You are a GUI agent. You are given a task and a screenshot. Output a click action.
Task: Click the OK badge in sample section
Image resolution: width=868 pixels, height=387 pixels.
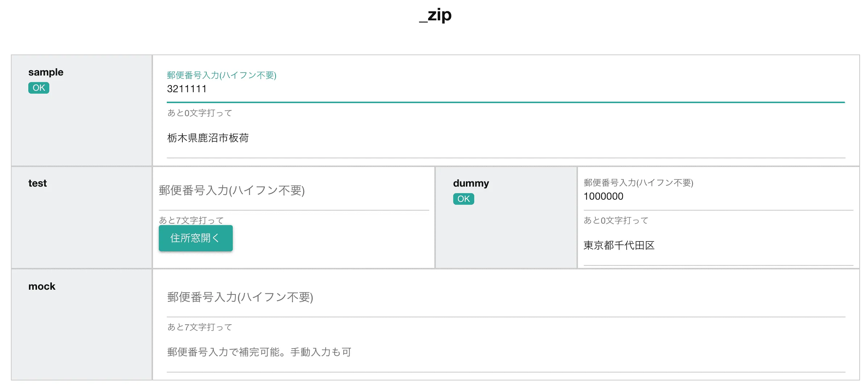coord(38,87)
